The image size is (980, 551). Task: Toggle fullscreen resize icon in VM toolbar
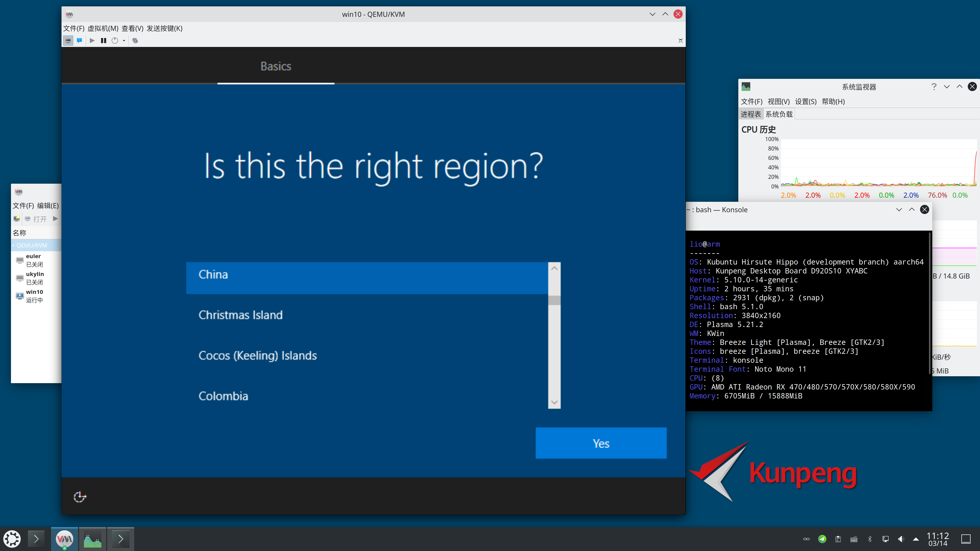pyautogui.click(x=680, y=40)
